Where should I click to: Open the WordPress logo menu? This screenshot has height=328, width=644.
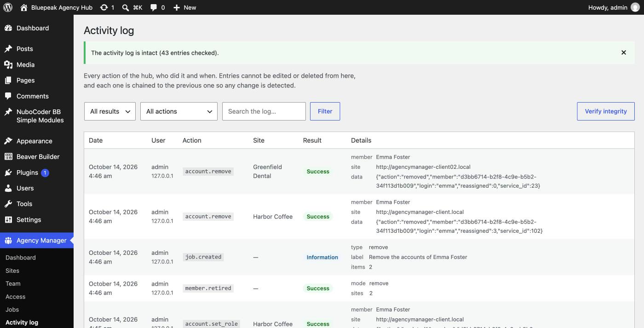coord(8,7)
